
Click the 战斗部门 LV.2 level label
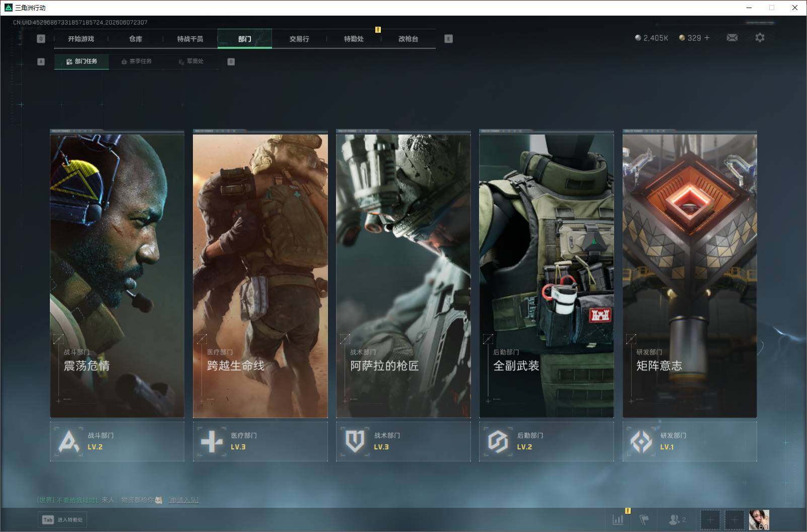95,447
